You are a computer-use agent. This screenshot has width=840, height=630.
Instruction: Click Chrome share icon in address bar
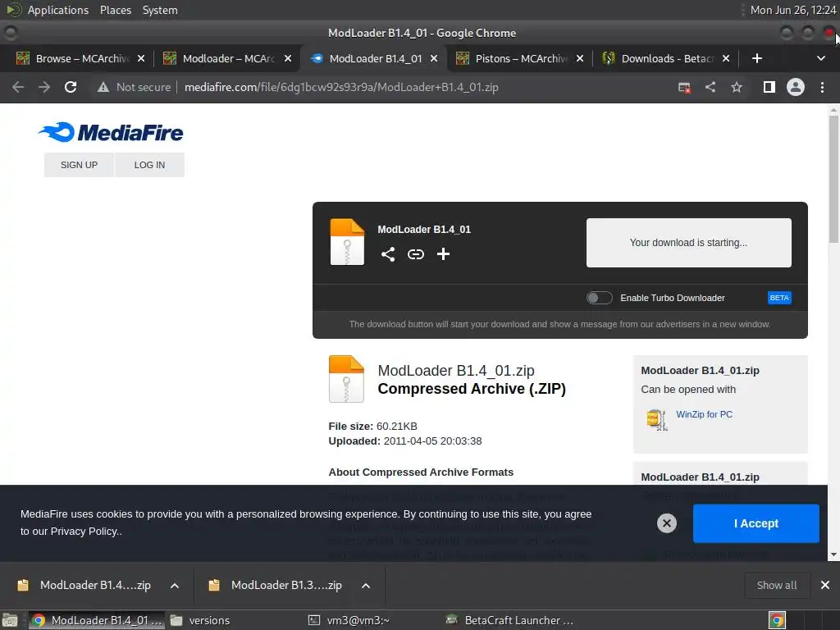(710, 87)
